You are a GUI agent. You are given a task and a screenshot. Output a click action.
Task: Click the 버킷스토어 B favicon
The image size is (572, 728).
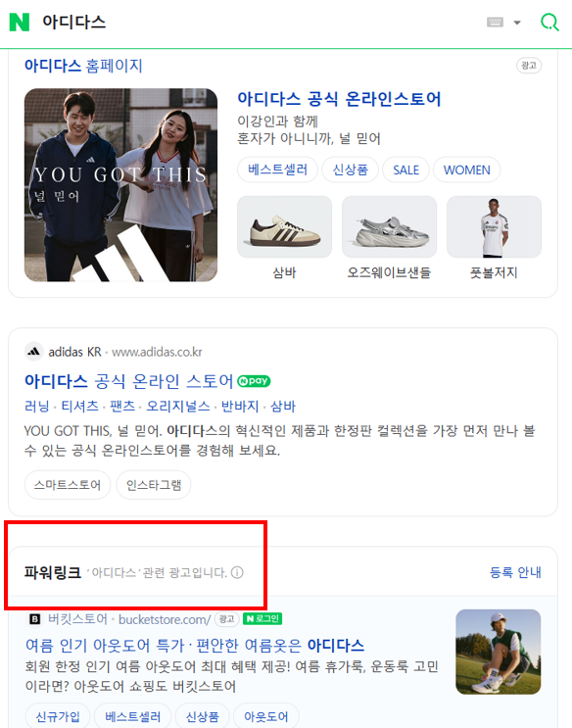(35, 619)
